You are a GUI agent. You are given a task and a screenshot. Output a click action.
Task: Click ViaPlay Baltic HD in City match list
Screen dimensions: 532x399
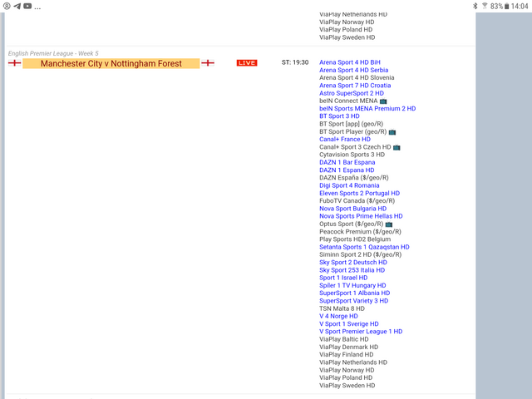click(343, 339)
